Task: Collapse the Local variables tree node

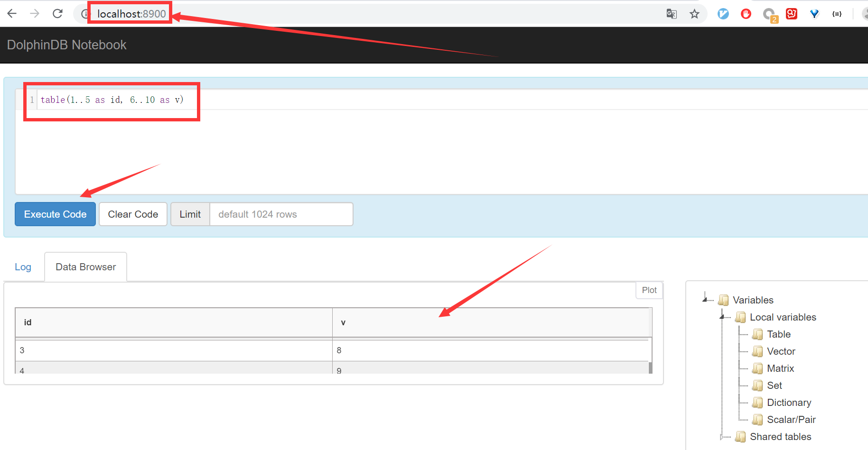Action: [x=722, y=316]
